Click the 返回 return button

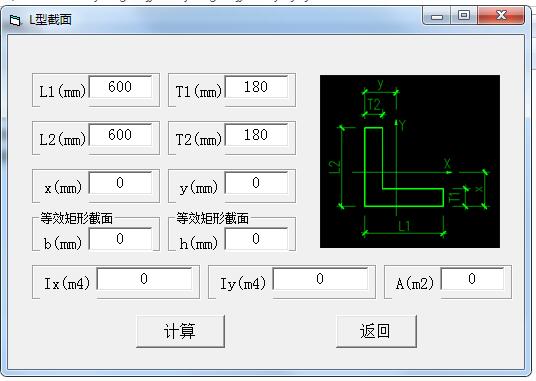pyautogui.click(x=376, y=331)
